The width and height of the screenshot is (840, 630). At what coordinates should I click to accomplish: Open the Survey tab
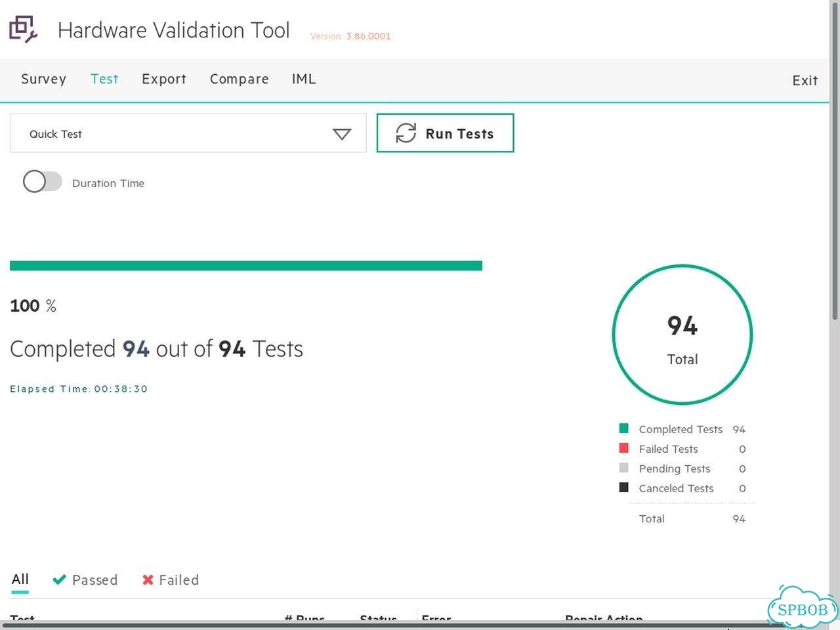43,79
